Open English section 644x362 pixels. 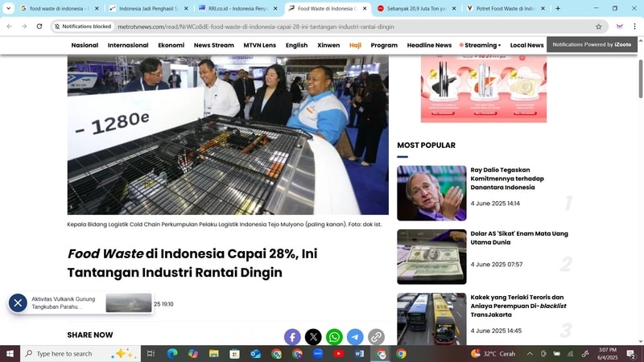[x=296, y=45]
